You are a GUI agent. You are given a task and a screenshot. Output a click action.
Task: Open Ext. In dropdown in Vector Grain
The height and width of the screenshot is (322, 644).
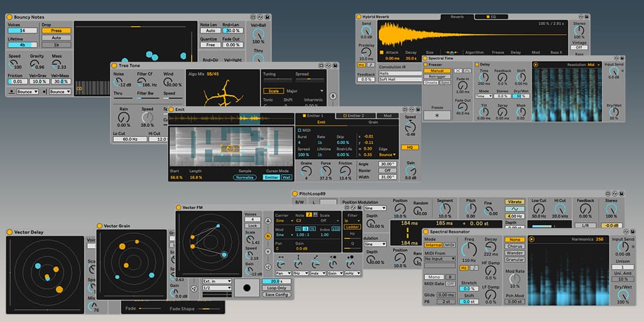[217, 281]
